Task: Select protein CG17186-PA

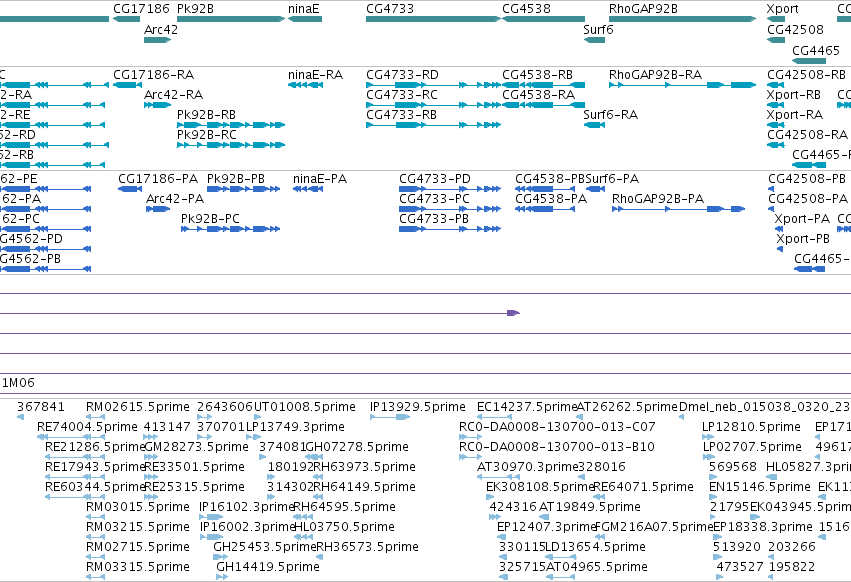Action: click(x=158, y=179)
